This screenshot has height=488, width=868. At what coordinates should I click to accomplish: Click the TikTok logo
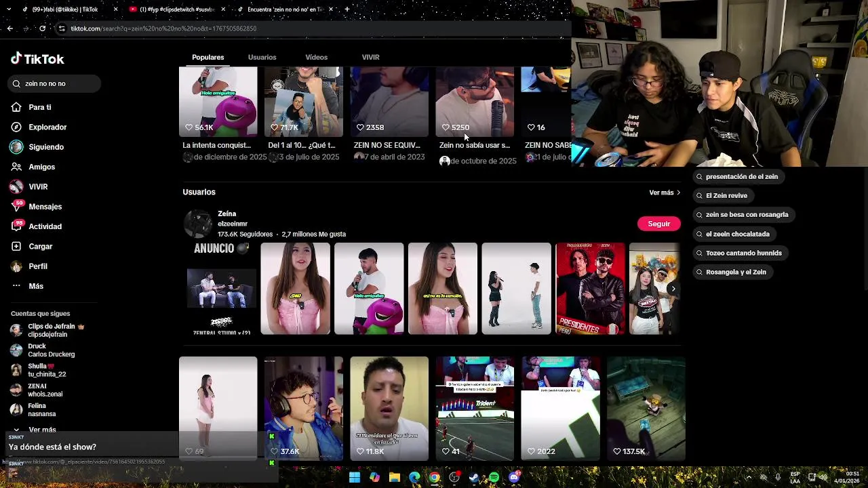click(x=37, y=59)
